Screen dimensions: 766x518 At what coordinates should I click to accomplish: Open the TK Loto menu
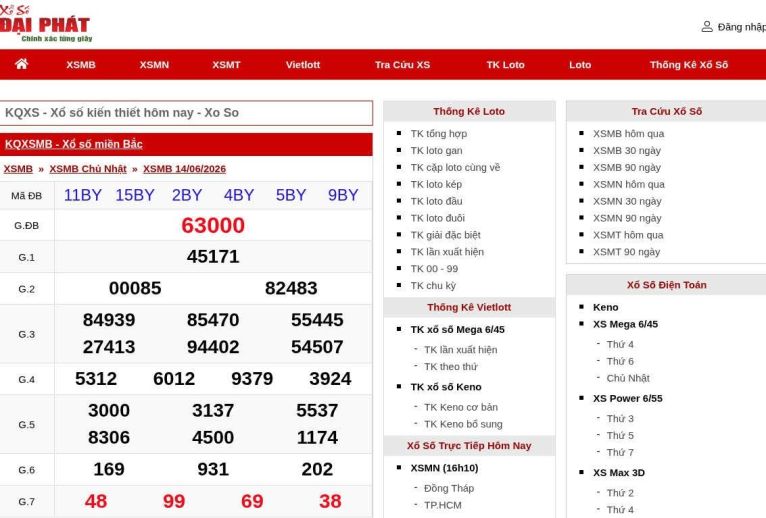click(506, 65)
